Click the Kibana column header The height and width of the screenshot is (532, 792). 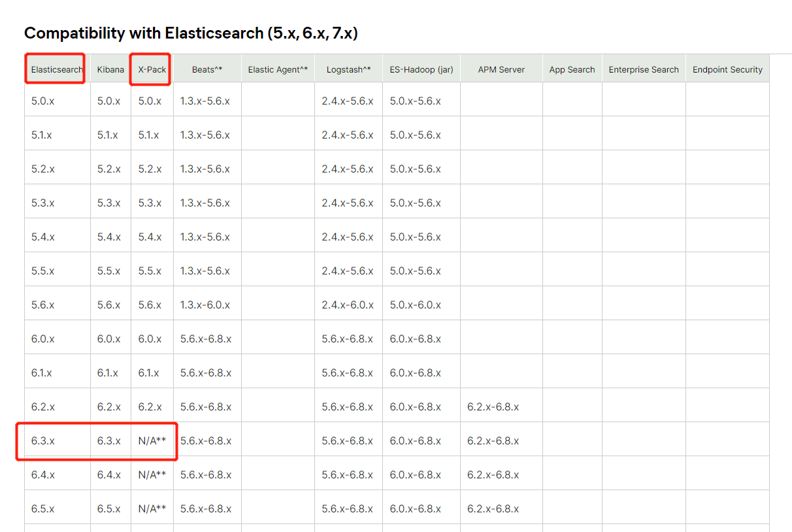pyautogui.click(x=110, y=69)
